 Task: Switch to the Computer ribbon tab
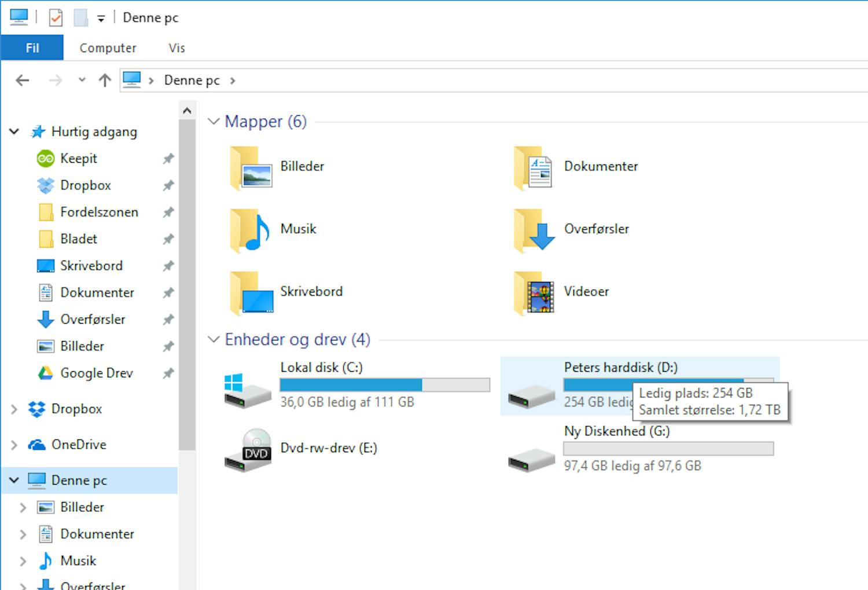[108, 48]
